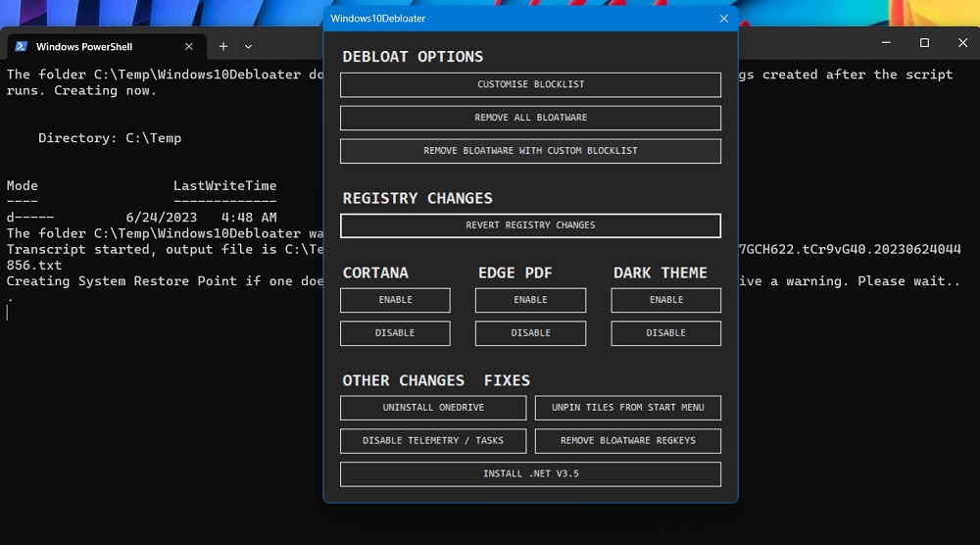Viewport: 980px width, 545px height.
Task: Click the 'DARK THEME' section label
Action: 660,273
